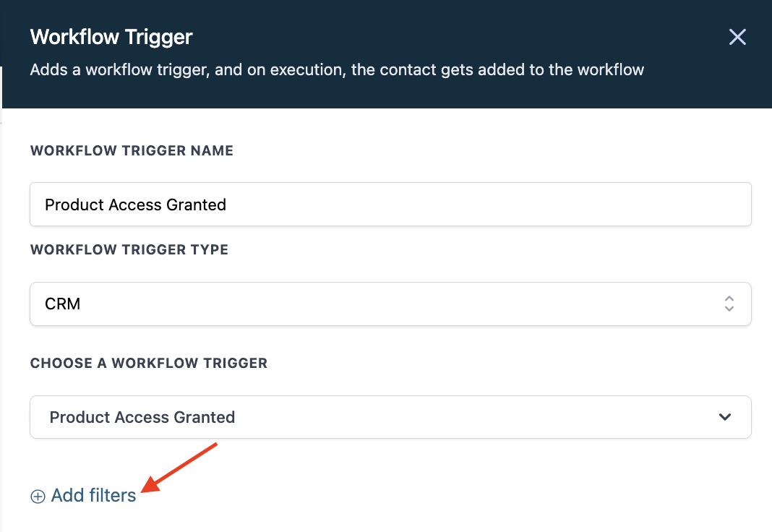This screenshot has height=532, width=772.
Task: Focus the Workflow Trigger Name input field
Action: pyautogui.click(x=390, y=205)
